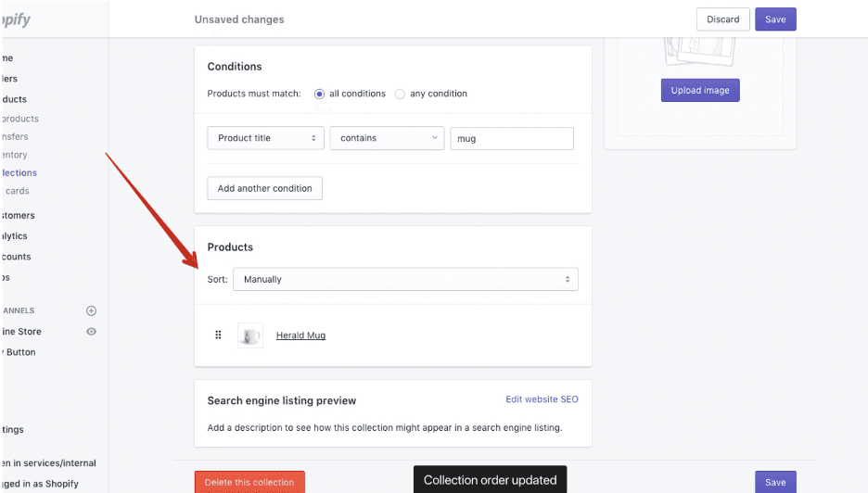Select the 'all conditions' radio button
Image resolution: width=868 pixels, height=493 pixels.
tap(320, 94)
